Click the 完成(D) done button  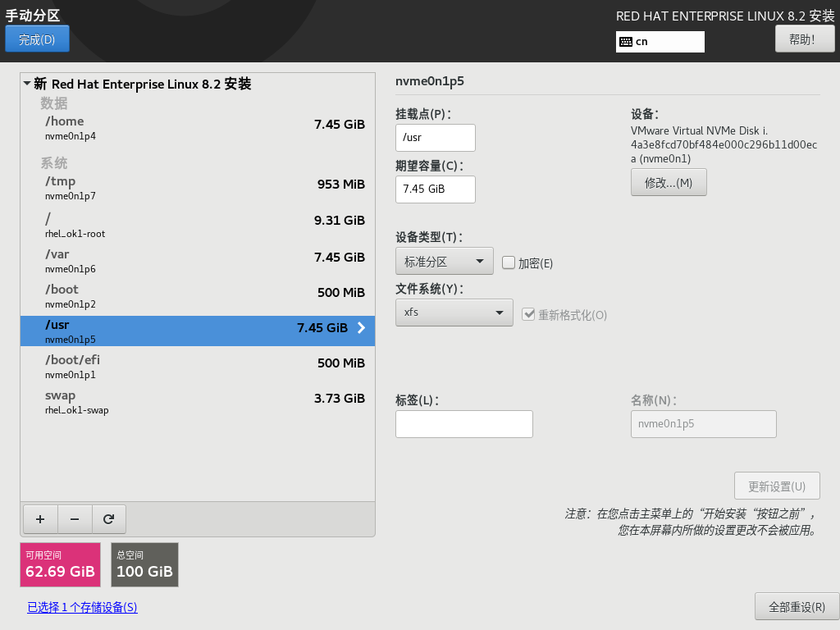37,39
